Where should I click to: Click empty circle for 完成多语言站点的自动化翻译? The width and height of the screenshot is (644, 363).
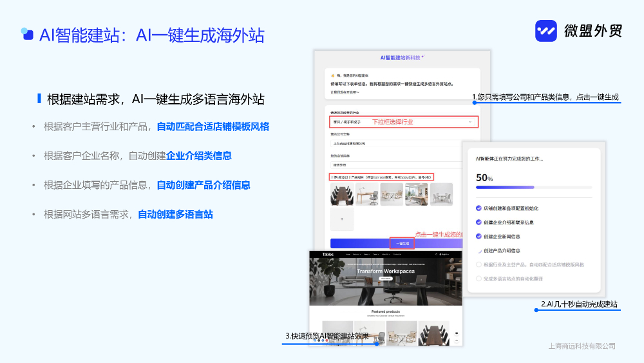pyautogui.click(x=478, y=279)
